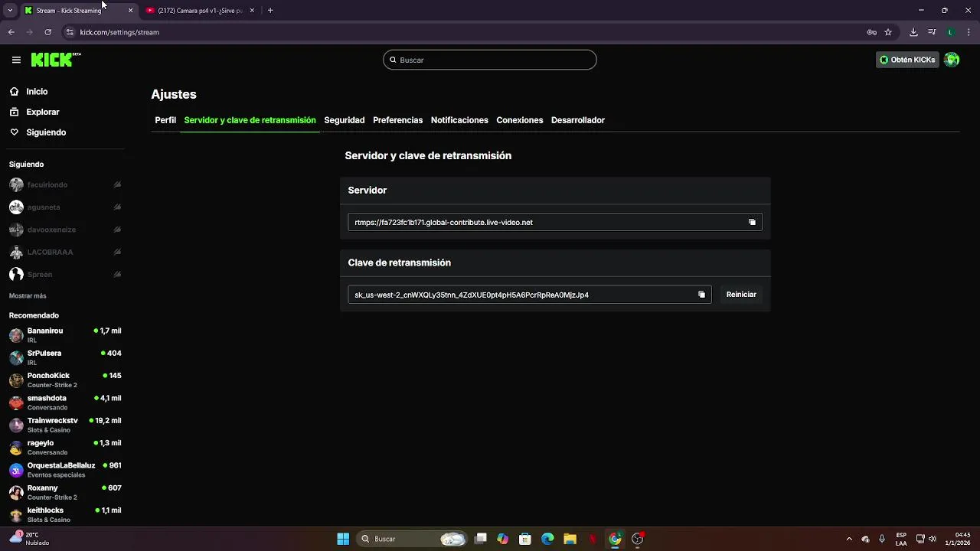Screen dimensions: 980x551
Task: Open the Desarrollador tab
Action: (x=578, y=120)
